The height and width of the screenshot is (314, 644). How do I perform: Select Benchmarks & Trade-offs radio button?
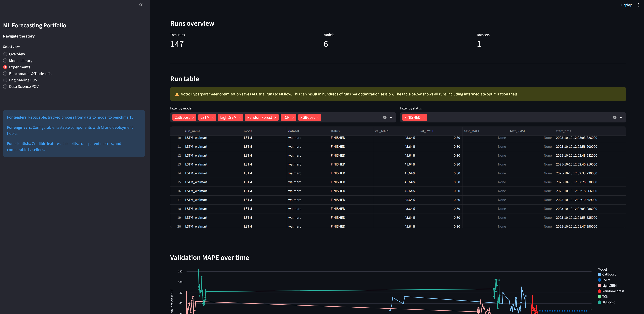coord(5,73)
